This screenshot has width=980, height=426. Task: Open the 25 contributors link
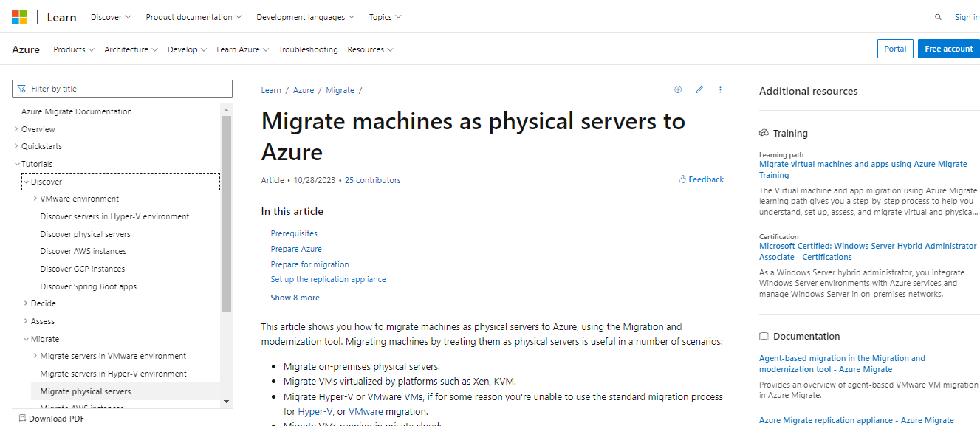(373, 180)
